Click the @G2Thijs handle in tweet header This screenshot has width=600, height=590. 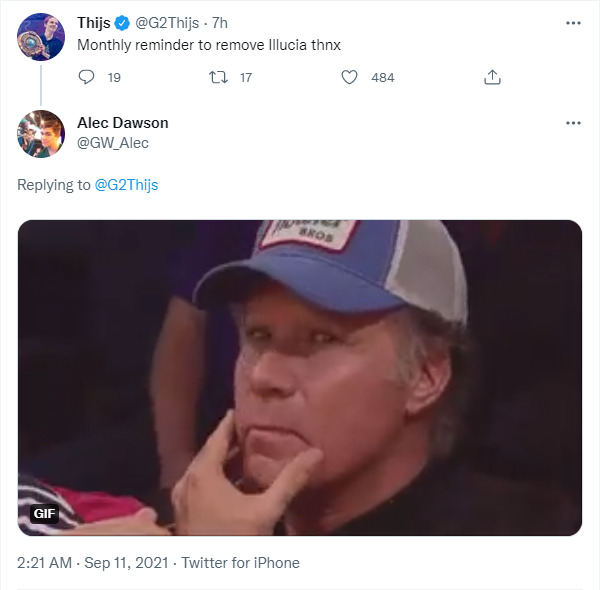(x=168, y=23)
